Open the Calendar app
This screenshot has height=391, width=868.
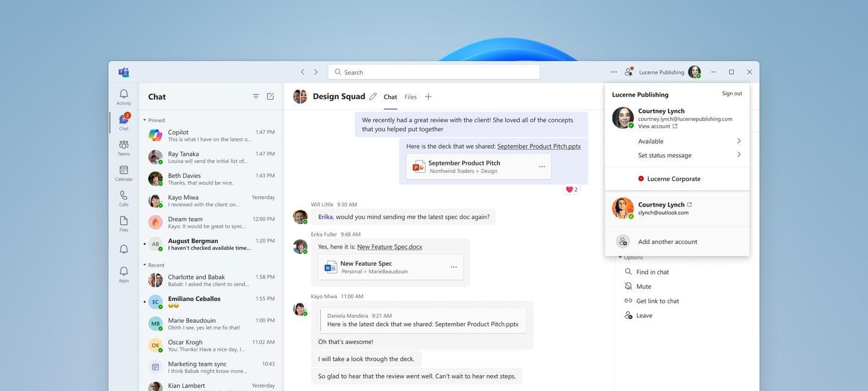(124, 174)
